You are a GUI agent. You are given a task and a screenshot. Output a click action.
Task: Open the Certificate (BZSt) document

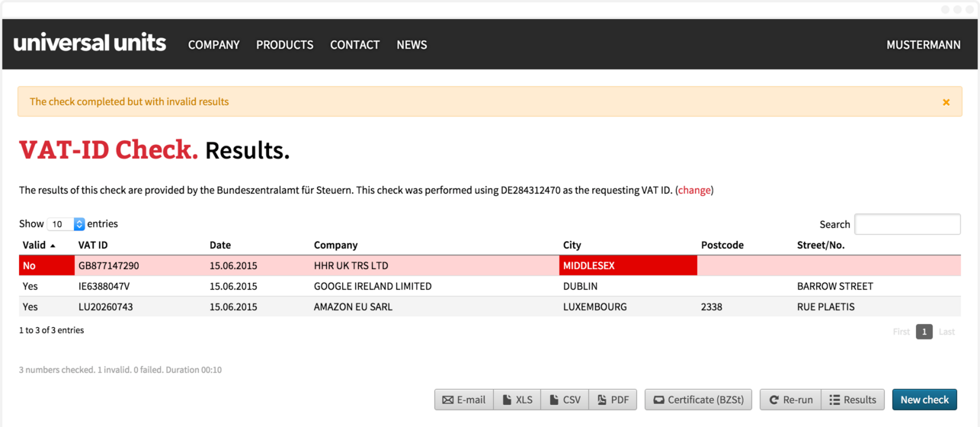click(699, 400)
